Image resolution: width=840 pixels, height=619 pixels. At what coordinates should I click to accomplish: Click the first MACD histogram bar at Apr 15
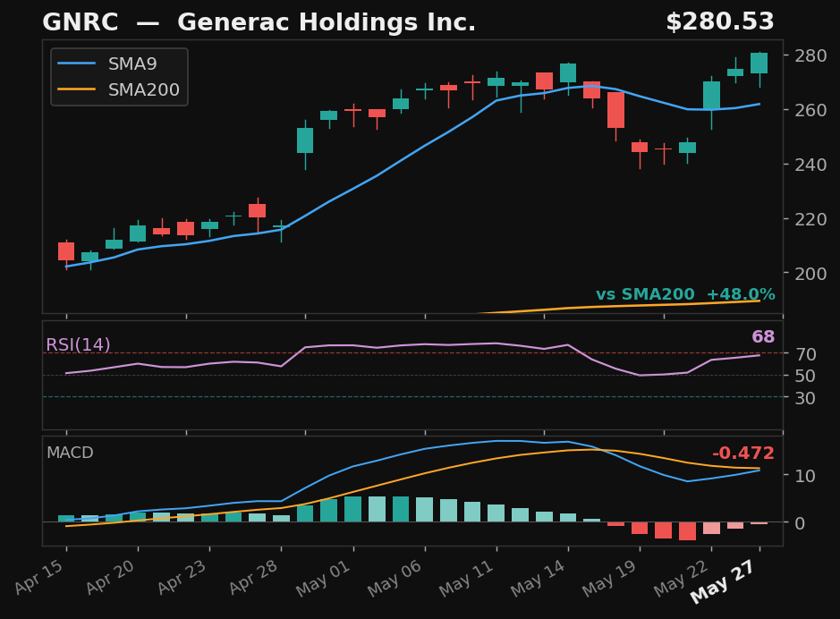tap(66, 518)
